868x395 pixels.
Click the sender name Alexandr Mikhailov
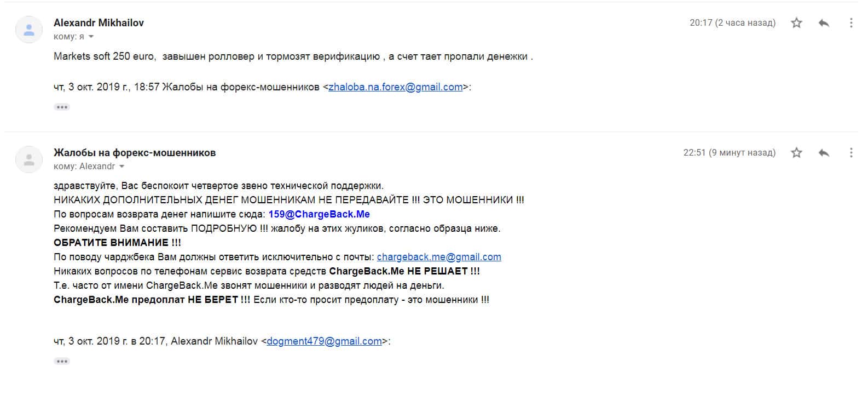coord(99,23)
